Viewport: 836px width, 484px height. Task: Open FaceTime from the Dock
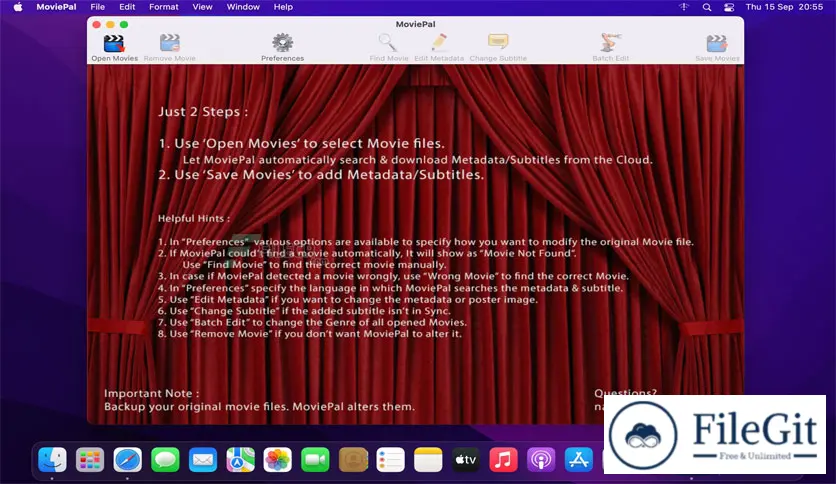pos(315,459)
